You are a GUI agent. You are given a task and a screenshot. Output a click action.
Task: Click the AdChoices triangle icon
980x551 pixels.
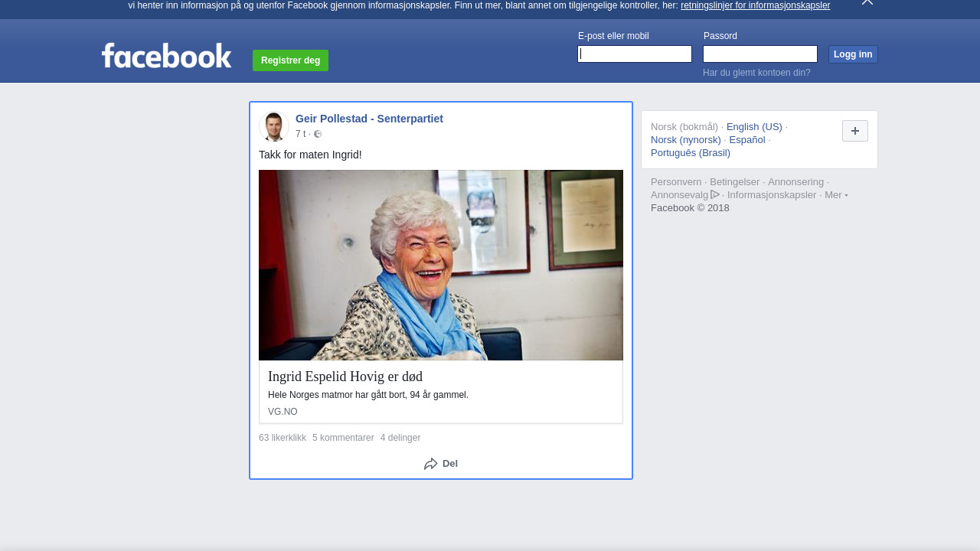pos(715,194)
